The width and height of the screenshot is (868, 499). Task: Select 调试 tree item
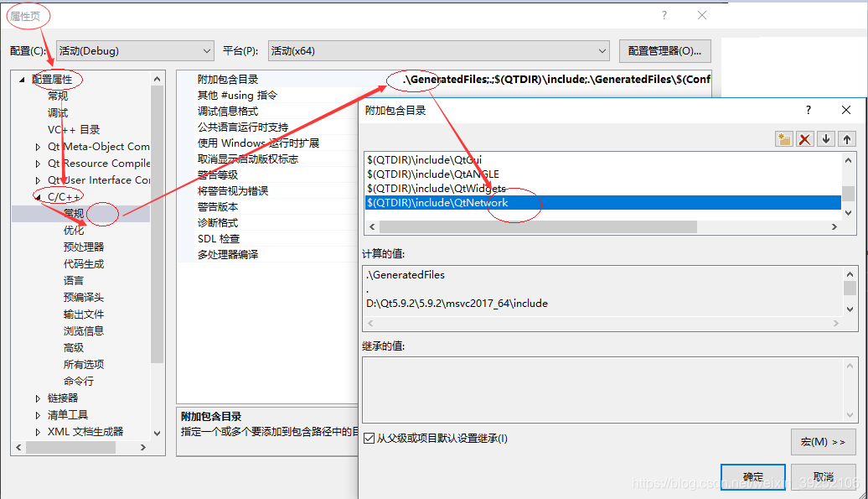point(58,113)
